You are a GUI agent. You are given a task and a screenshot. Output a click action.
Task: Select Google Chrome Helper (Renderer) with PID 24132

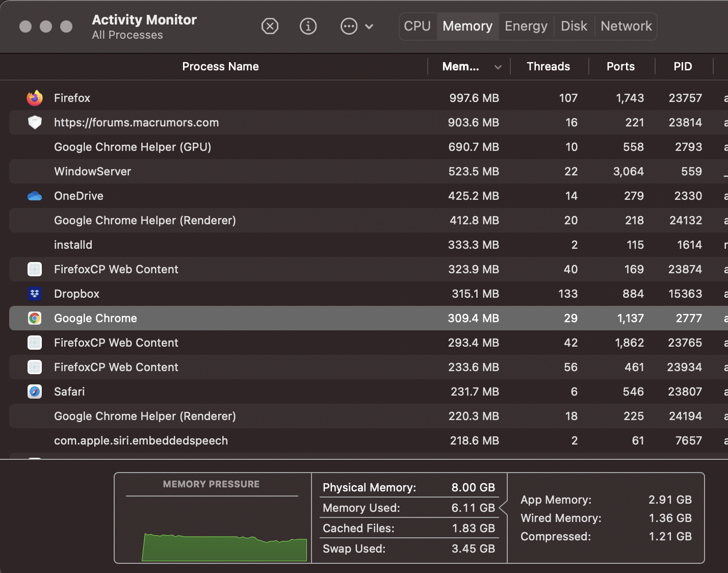(145, 220)
